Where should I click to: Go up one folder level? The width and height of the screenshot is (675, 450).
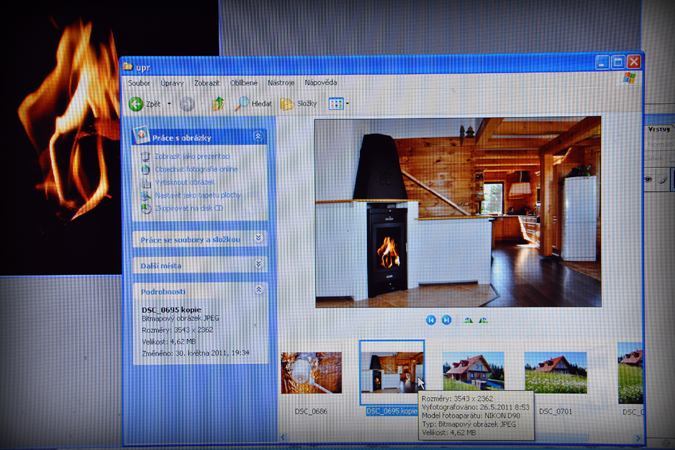coord(218,104)
